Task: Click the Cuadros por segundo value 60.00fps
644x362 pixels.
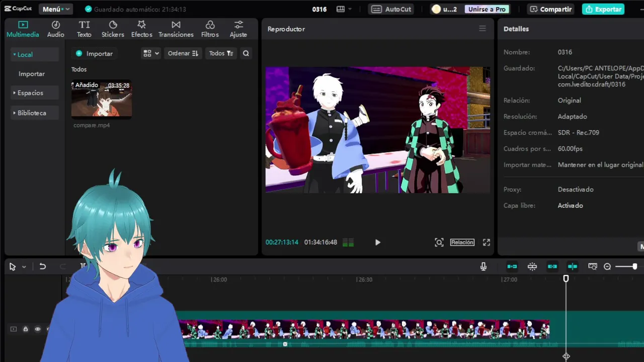Action: point(570,149)
